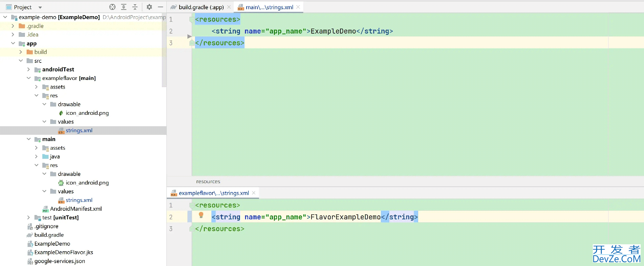This screenshot has width=644, height=266.
Task: Collapse the app module
Action: pos(13,43)
